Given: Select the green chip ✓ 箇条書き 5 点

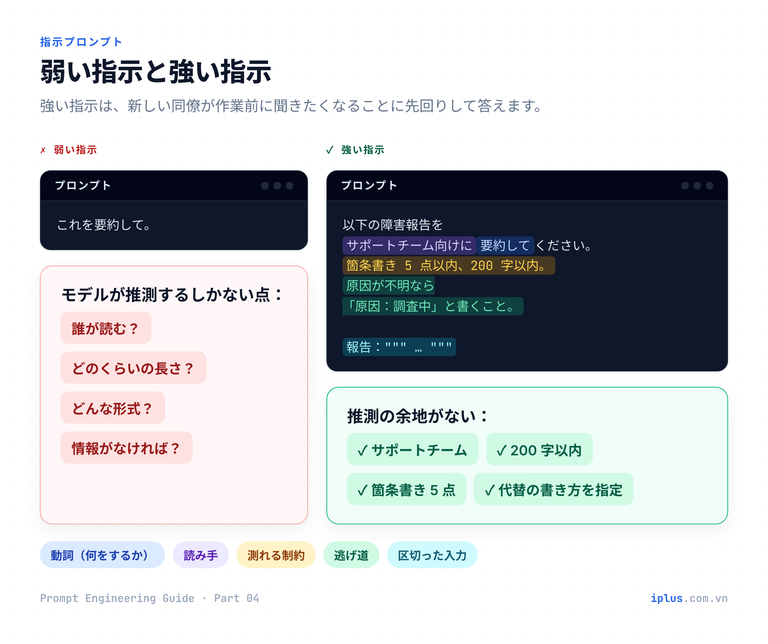Looking at the screenshot, I should pos(407,489).
